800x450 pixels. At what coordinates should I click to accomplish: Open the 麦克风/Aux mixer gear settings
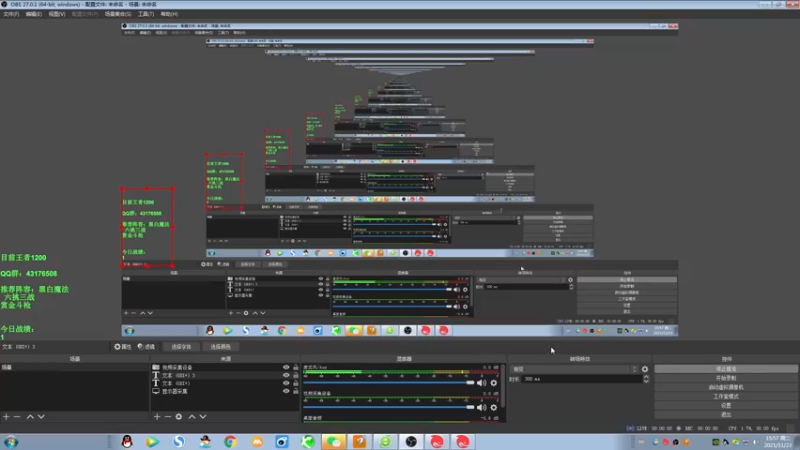pyautogui.click(x=494, y=383)
